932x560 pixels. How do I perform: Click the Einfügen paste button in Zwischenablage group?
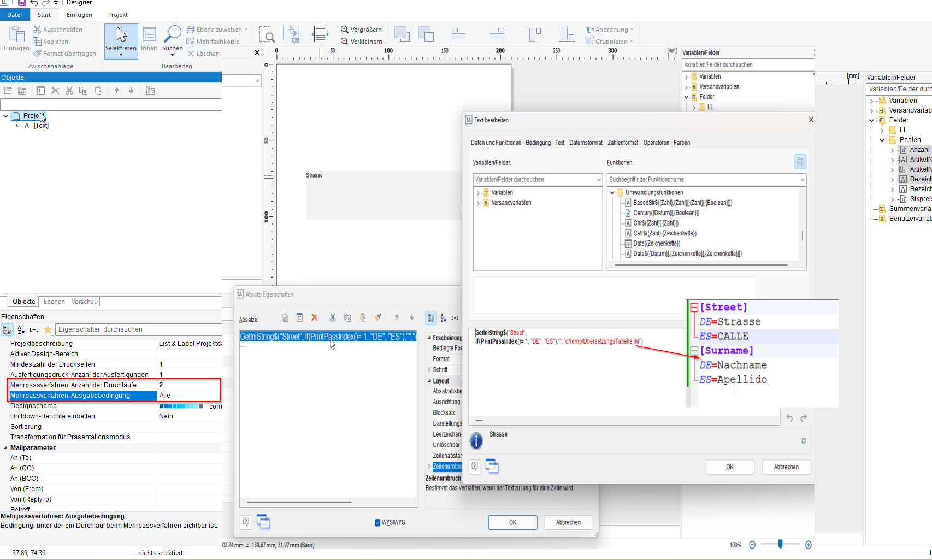click(16, 38)
